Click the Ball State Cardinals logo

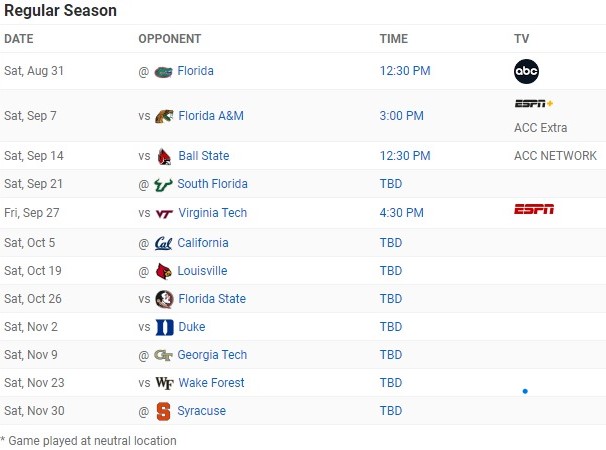164,156
